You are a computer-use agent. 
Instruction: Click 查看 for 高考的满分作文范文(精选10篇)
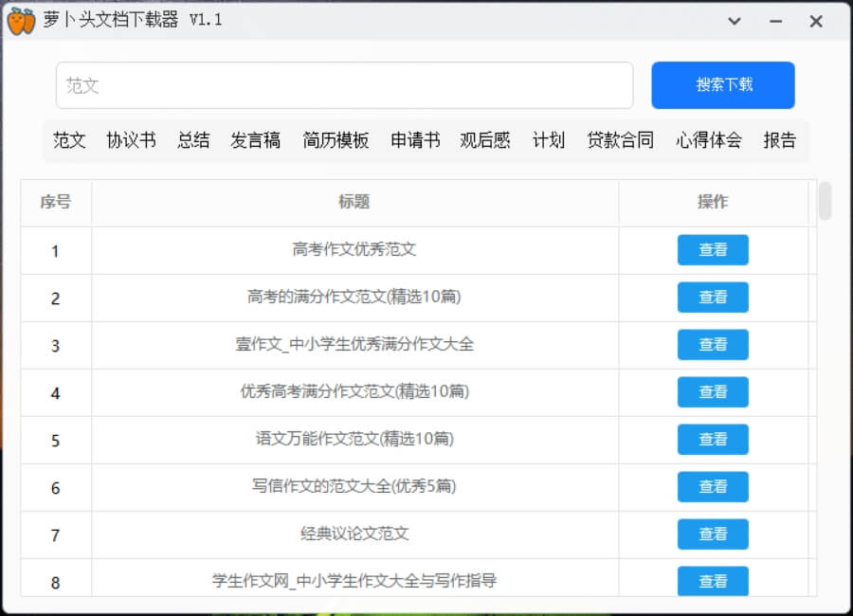pyautogui.click(x=713, y=298)
